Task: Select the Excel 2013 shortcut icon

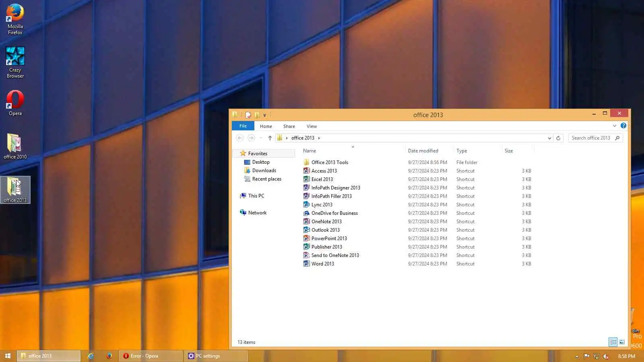Action: tap(306, 179)
